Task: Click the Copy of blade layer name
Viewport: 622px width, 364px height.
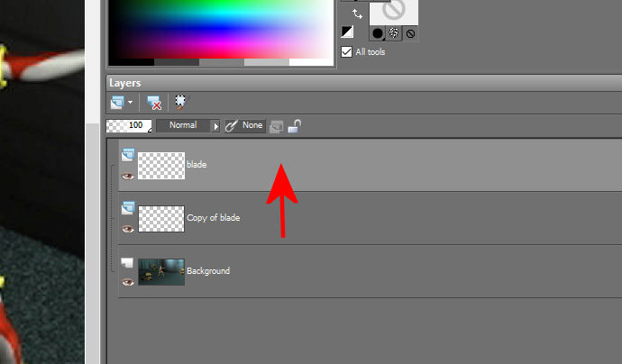Action: tap(213, 218)
